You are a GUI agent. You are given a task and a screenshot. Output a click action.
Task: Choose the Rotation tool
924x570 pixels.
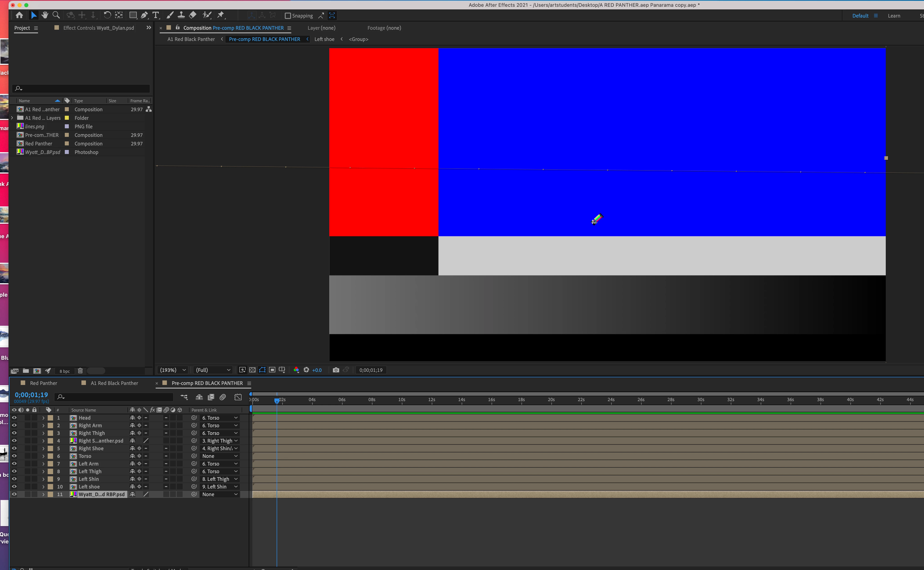[107, 15]
